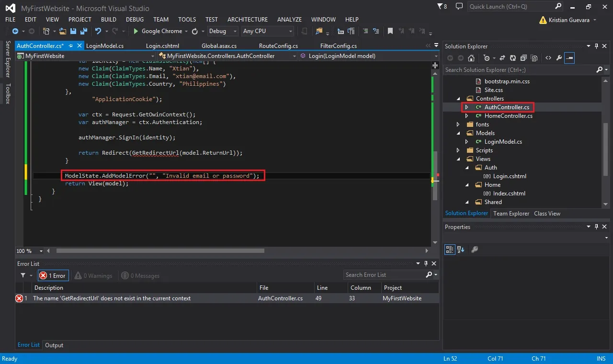
Task: Undo the last edit
Action: (x=98, y=31)
